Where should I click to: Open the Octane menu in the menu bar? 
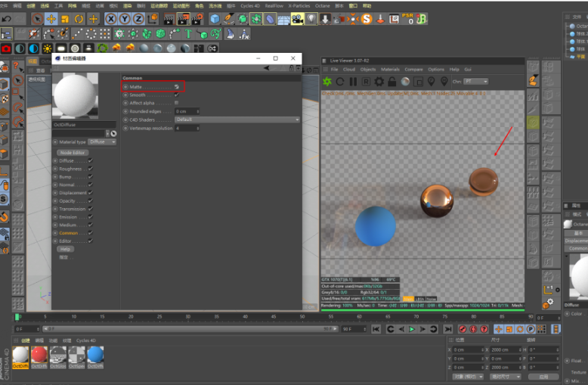pyautogui.click(x=322, y=5)
